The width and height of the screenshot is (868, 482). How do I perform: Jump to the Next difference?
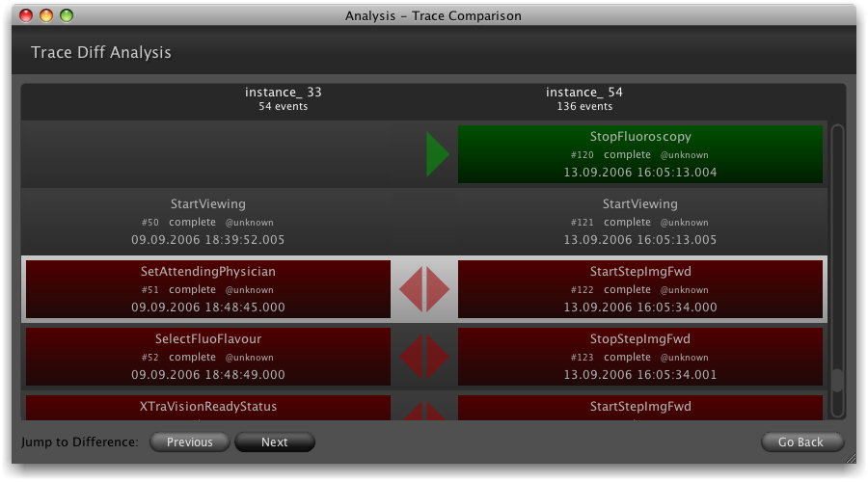point(275,442)
